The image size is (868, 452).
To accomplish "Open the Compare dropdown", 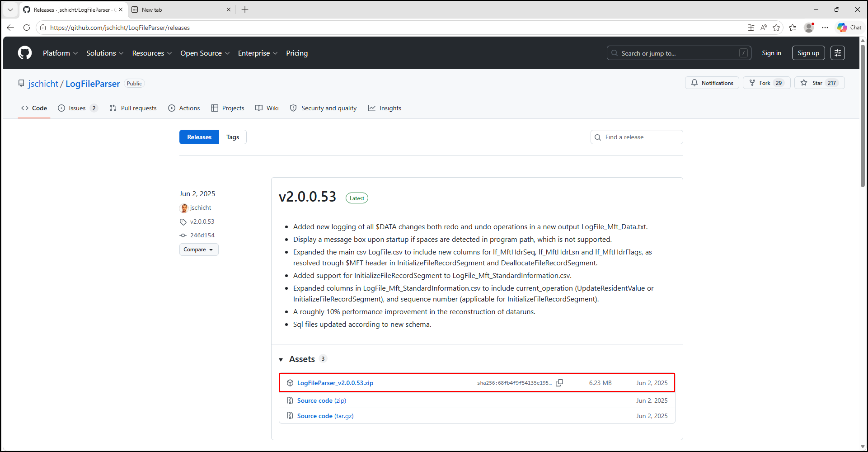I will 199,250.
